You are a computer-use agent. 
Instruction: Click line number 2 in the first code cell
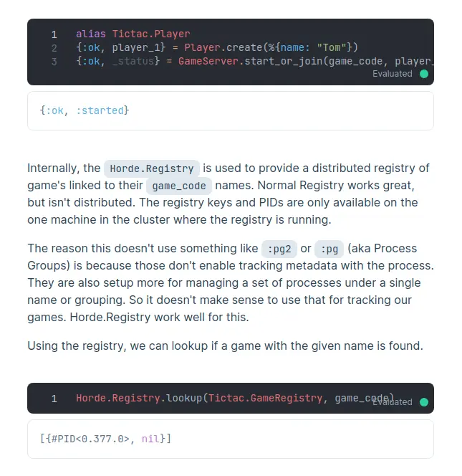pyautogui.click(x=54, y=47)
